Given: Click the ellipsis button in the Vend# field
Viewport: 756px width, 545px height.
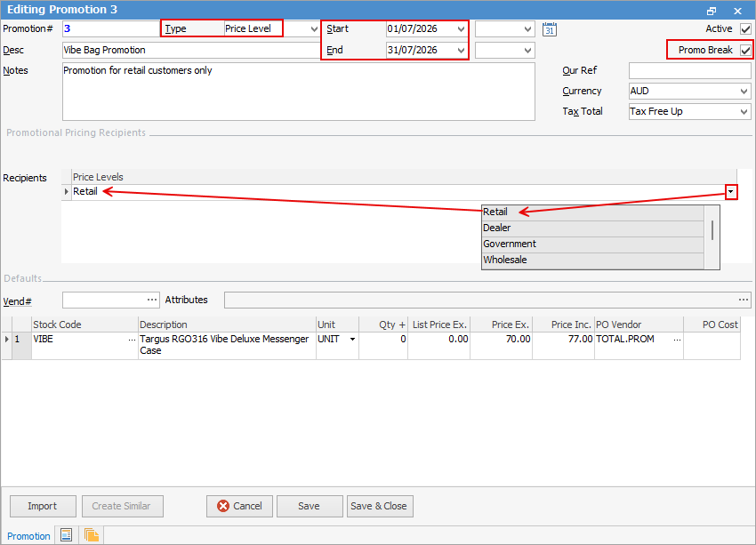Looking at the screenshot, I should [x=152, y=300].
